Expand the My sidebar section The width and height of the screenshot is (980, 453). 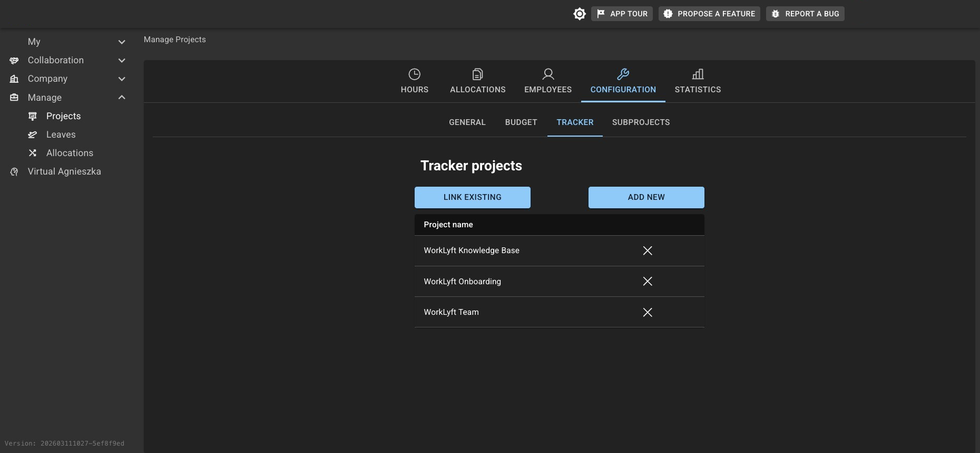coord(122,42)
